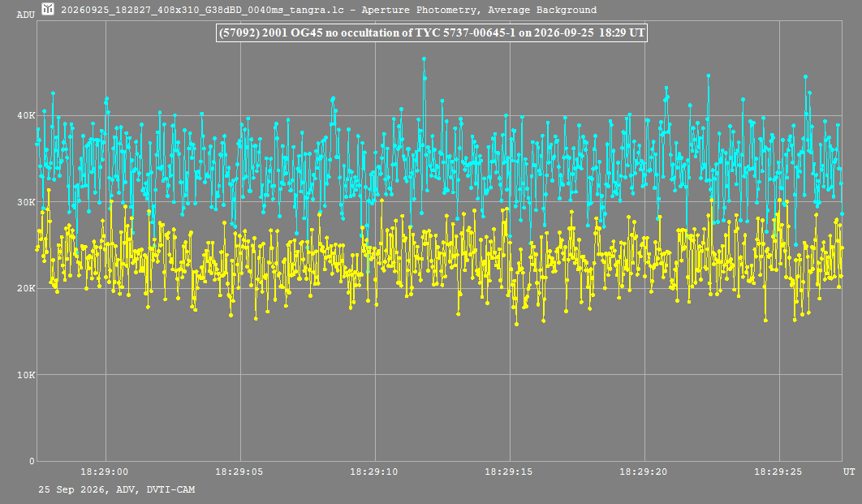Screen dimensions: 862x504
Task: Click the tangra.lc file name title text
Action: click(x=202, y=10)
